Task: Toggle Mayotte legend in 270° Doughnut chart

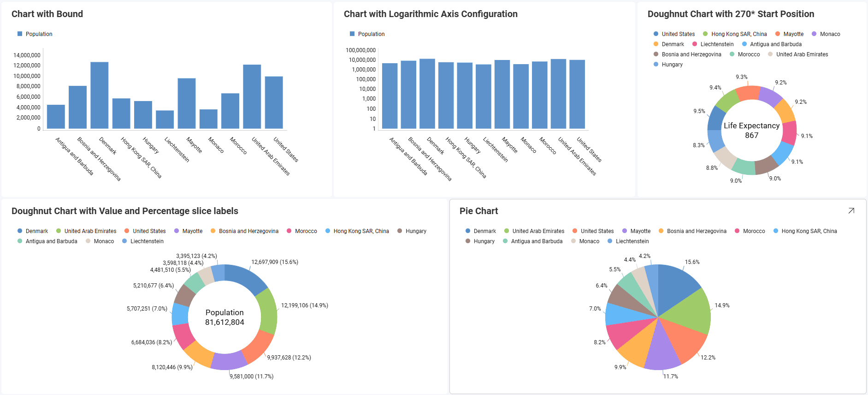Action: (x=789, y=34)
